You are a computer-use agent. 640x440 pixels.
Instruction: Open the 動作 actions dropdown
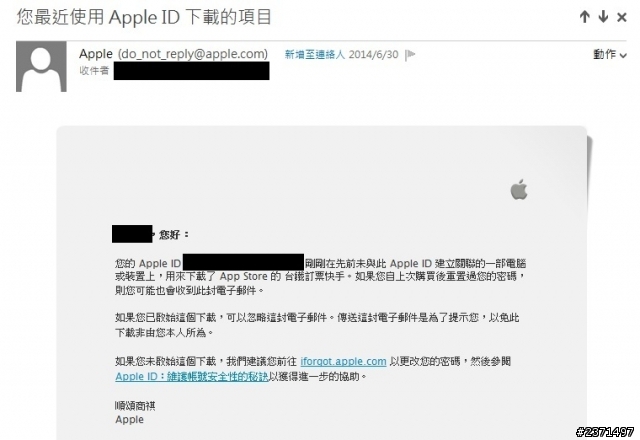tap(609, 54)
